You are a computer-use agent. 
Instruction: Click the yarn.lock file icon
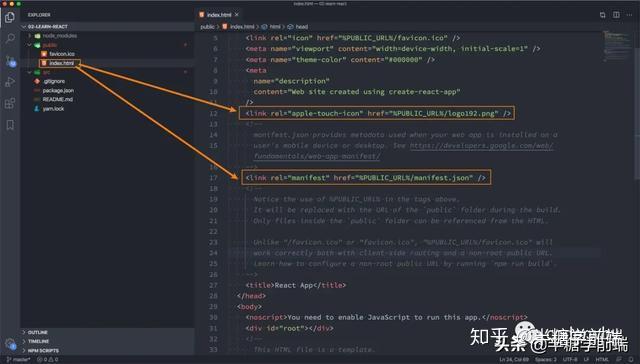(x=37, y=109)
